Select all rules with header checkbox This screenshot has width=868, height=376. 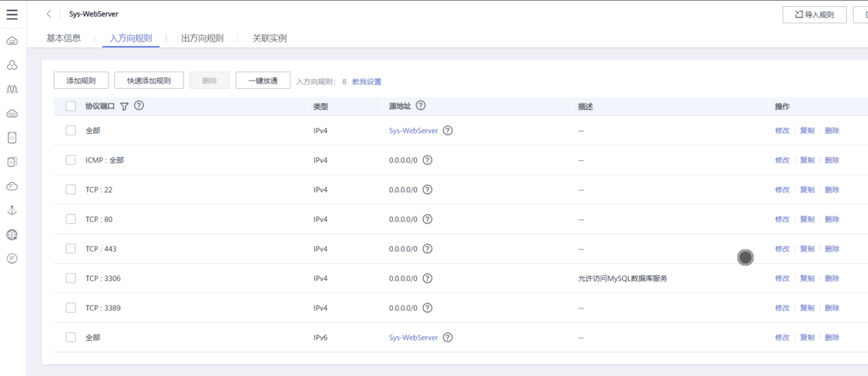[71, 106]
